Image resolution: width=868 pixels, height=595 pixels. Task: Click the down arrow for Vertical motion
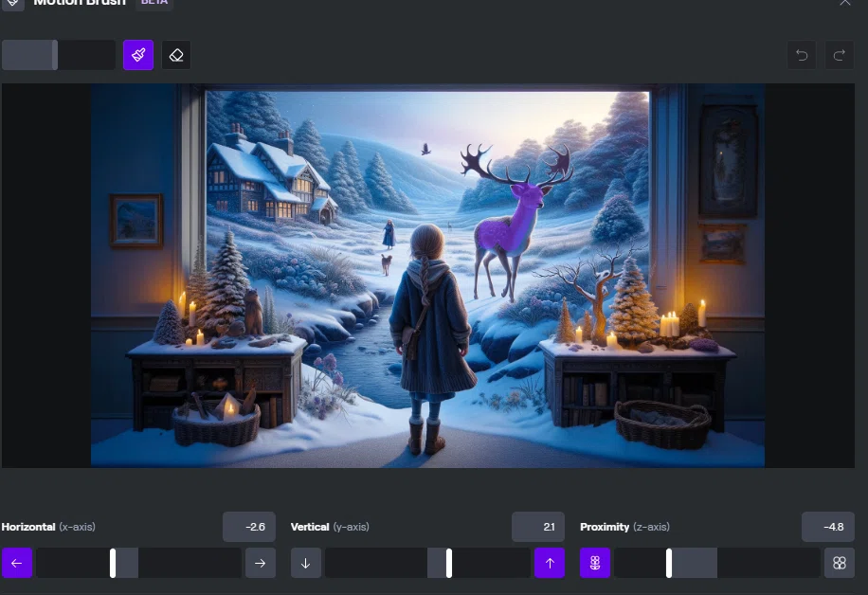(305, 563)
